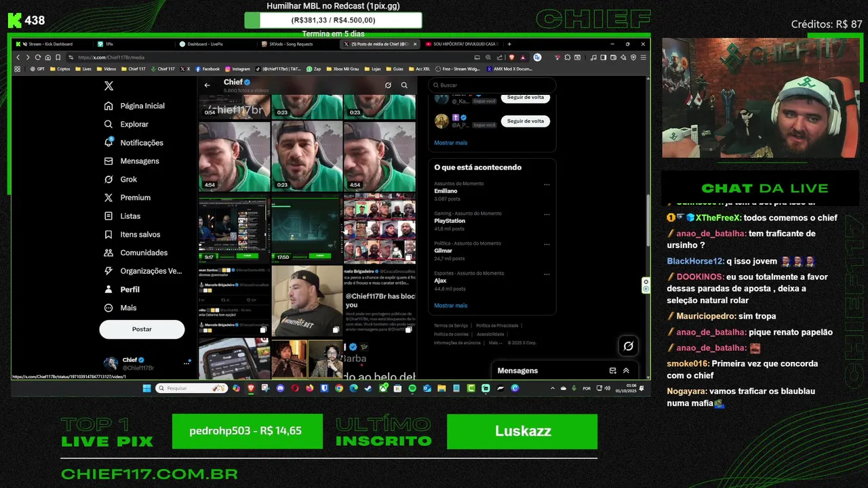868x488 pixels.
Task: Open the video thumbnail with 17:50 duration
Action: coord(307,228)
